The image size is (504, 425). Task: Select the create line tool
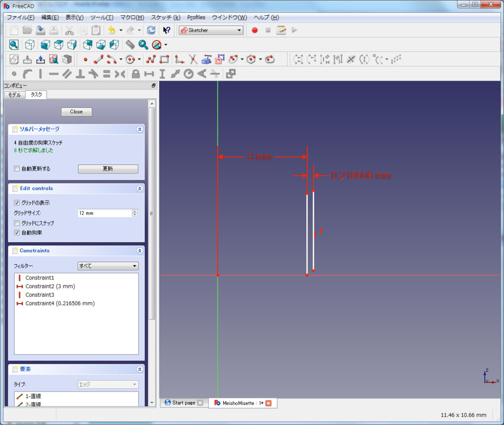pos(98,60)
